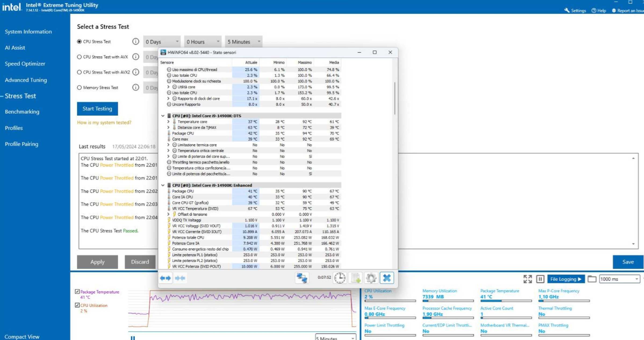Collapse CPU DTS sensor group
Image resolution: width=644 pixels, height=340 pixels.
point(163,116)
